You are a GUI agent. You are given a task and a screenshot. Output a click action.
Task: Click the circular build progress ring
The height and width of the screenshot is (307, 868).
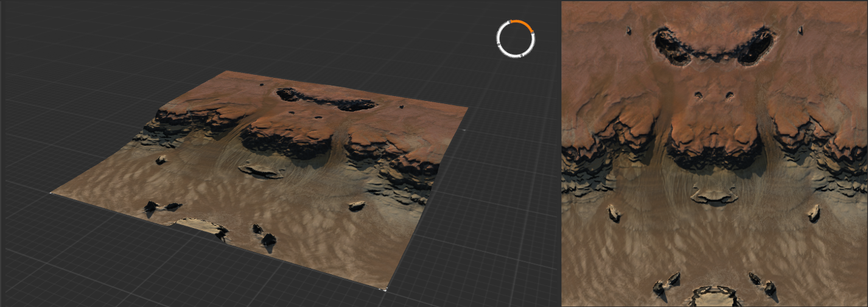point(516,39)
